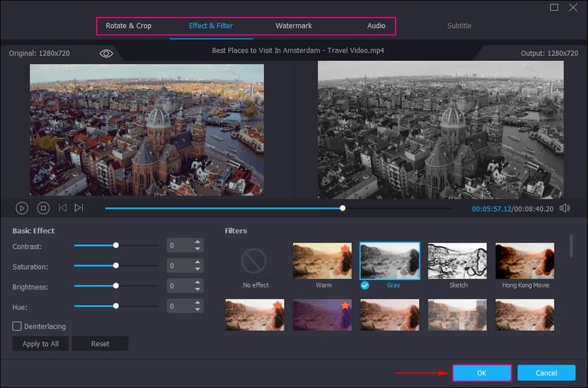The height and width of the screenshot is (388, 588).
Task: Choose the Warm filter thumbnail
Action: [x=323, y=261]
